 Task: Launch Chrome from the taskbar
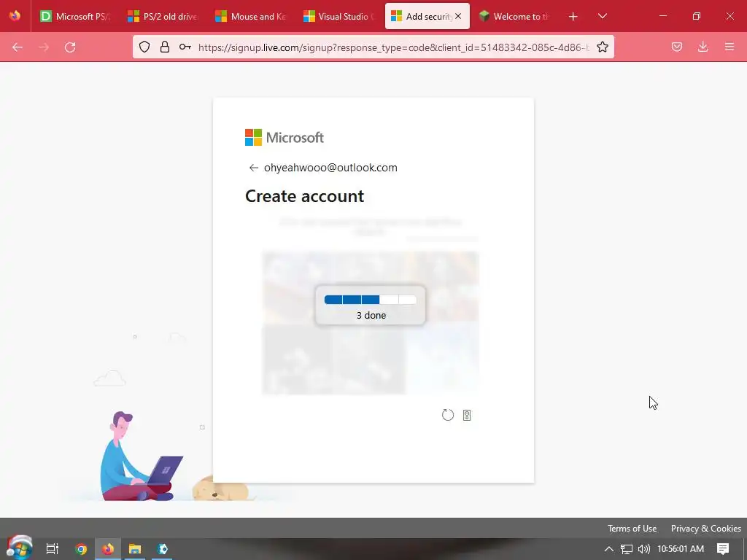click(81, 549)
